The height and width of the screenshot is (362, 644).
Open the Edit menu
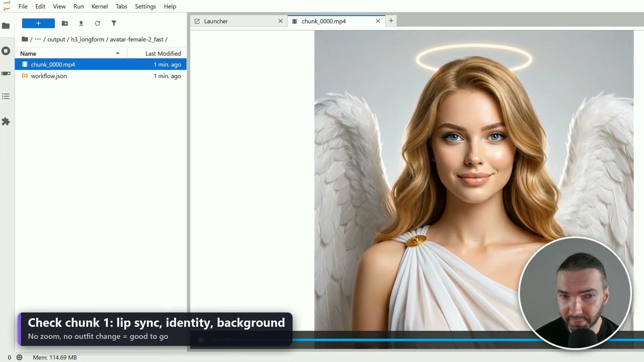click(x=40, y=7)
